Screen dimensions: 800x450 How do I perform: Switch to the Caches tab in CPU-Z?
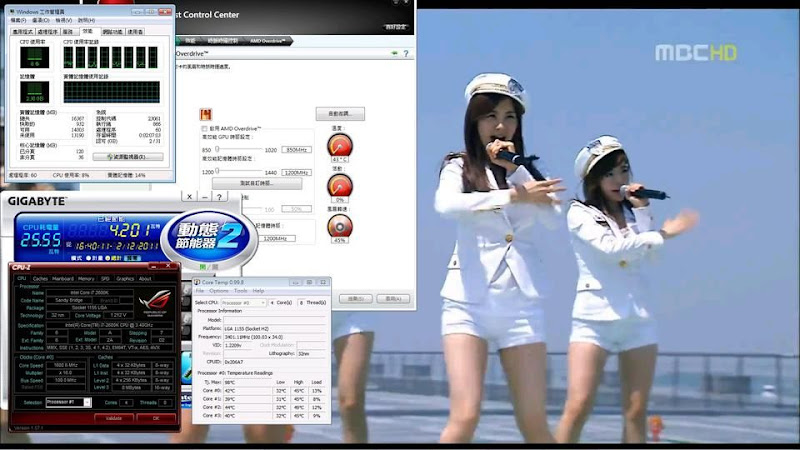pos(40,279)
